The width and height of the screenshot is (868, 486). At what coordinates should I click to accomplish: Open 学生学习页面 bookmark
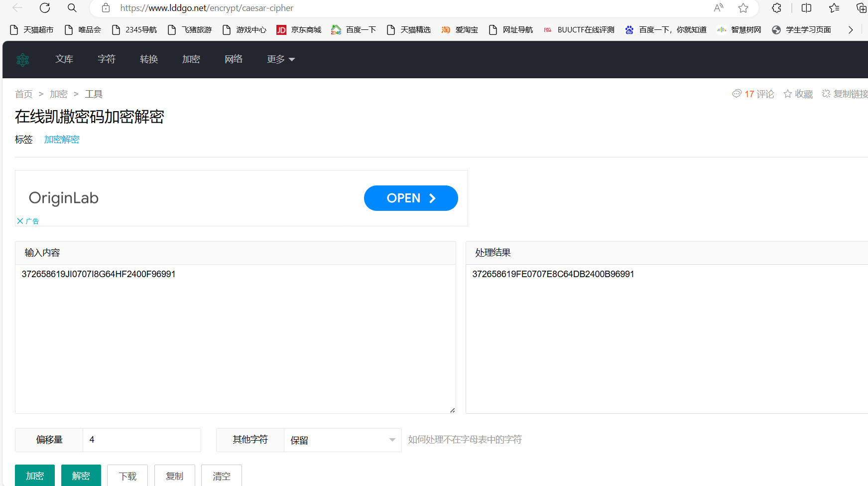coord(801,30)
